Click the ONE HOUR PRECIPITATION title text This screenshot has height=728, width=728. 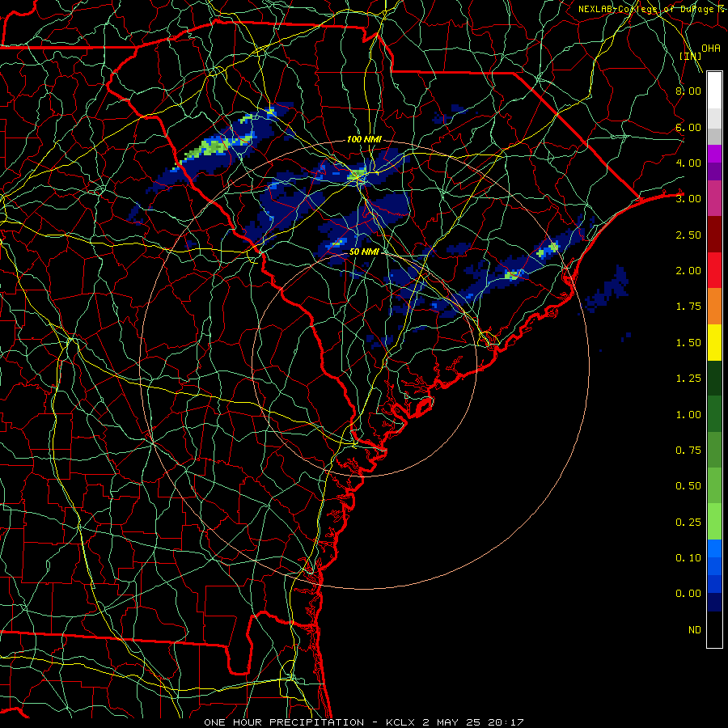tap(284, 722)
